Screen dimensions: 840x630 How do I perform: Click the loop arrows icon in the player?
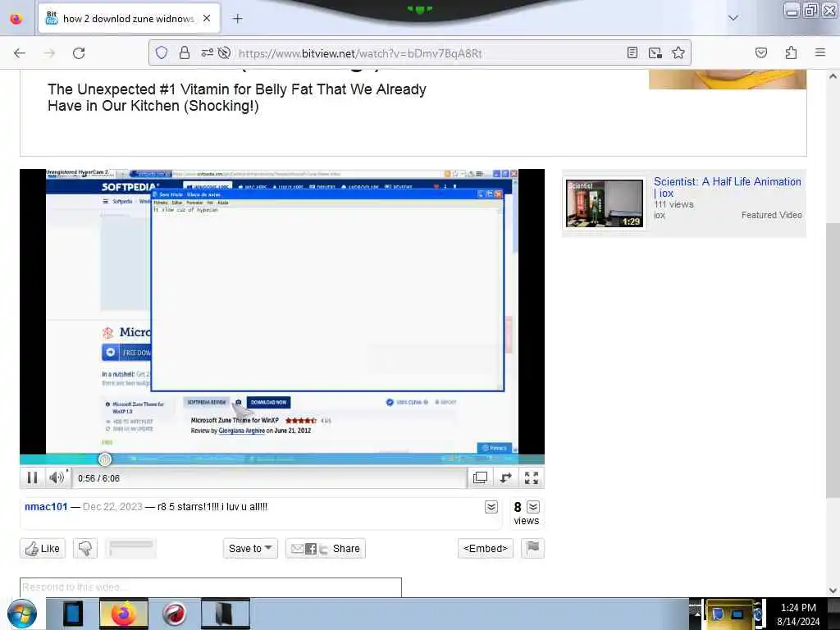point(505,478)
